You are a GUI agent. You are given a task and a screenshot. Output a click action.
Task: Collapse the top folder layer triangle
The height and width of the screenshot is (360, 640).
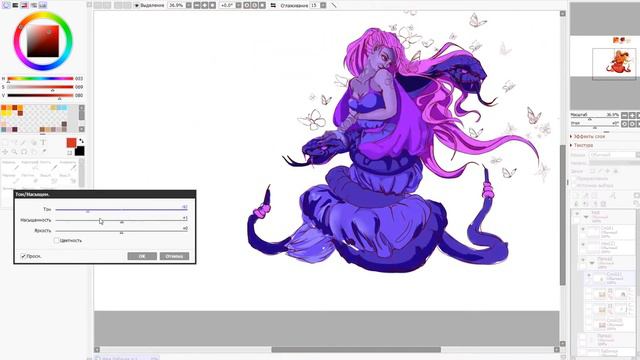coord(586,217)
